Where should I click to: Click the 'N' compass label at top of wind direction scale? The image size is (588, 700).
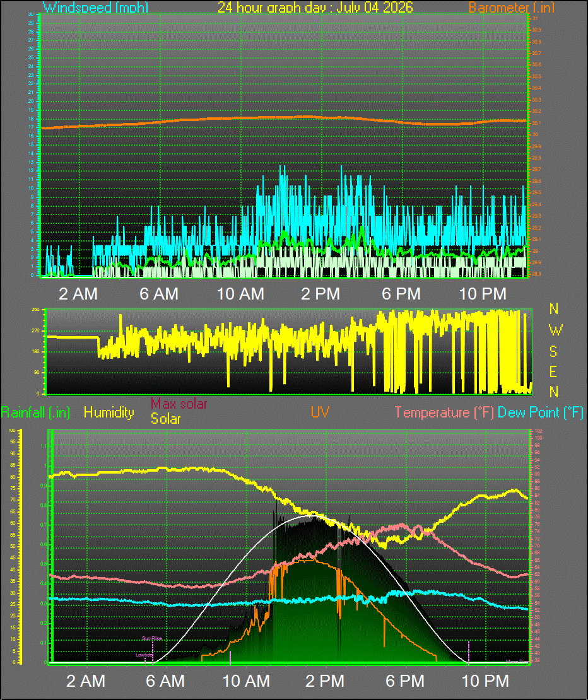[554, 308]
